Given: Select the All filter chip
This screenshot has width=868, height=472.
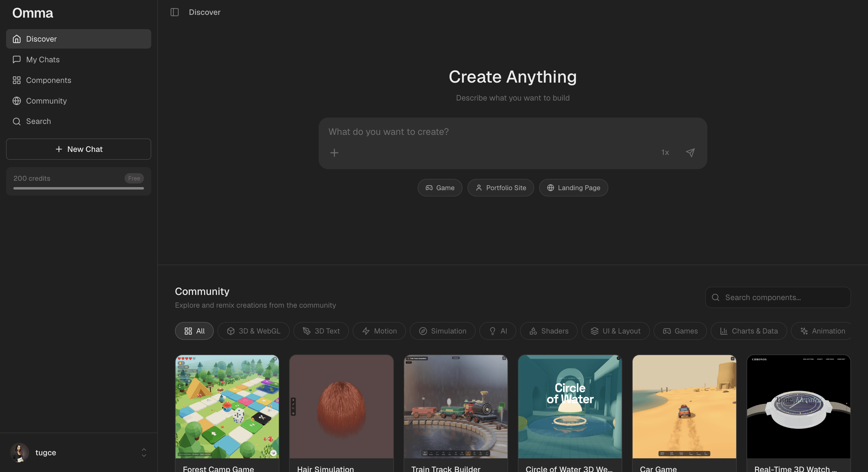Looking at the screenshot, I should pyautogui.click(x=194, y=331).
